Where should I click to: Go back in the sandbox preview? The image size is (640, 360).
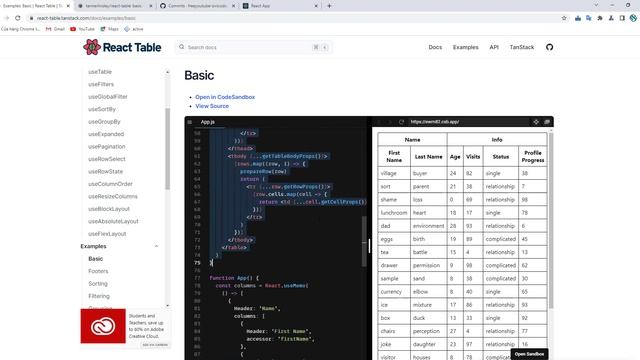(x=379, y=122)
